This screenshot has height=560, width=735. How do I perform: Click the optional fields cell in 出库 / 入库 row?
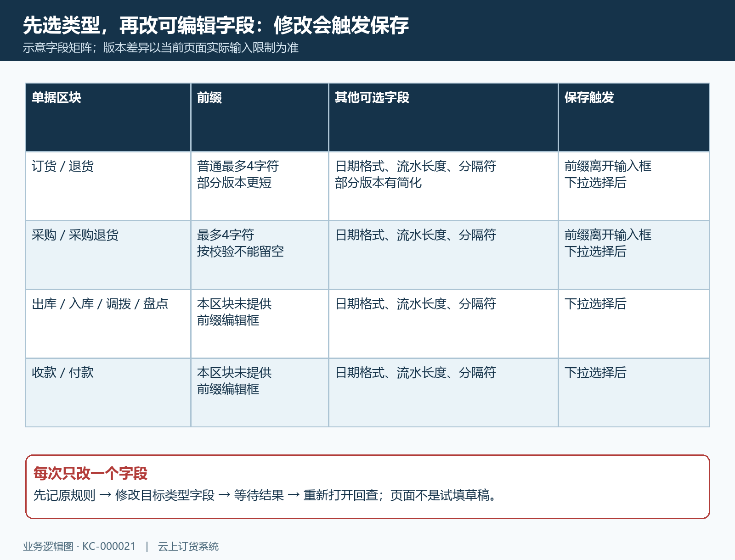(443, 324)
